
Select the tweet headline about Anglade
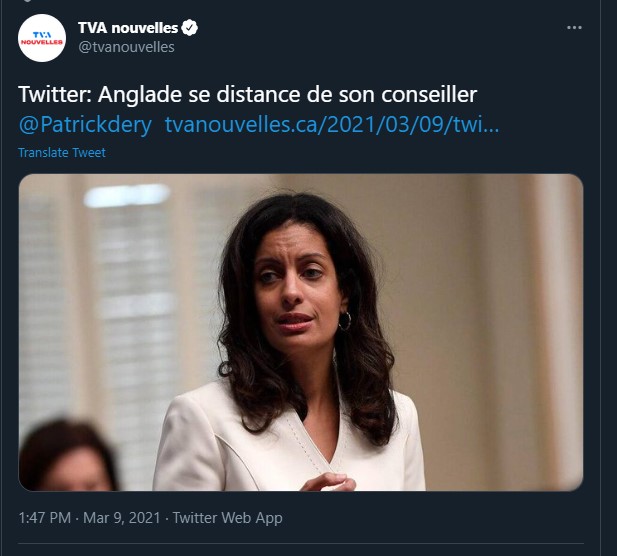248,94
